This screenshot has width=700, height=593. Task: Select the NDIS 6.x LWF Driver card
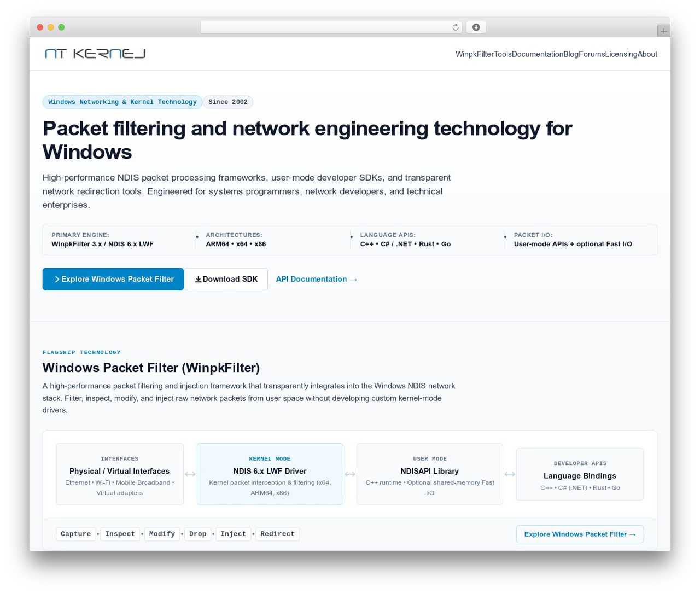270,474
